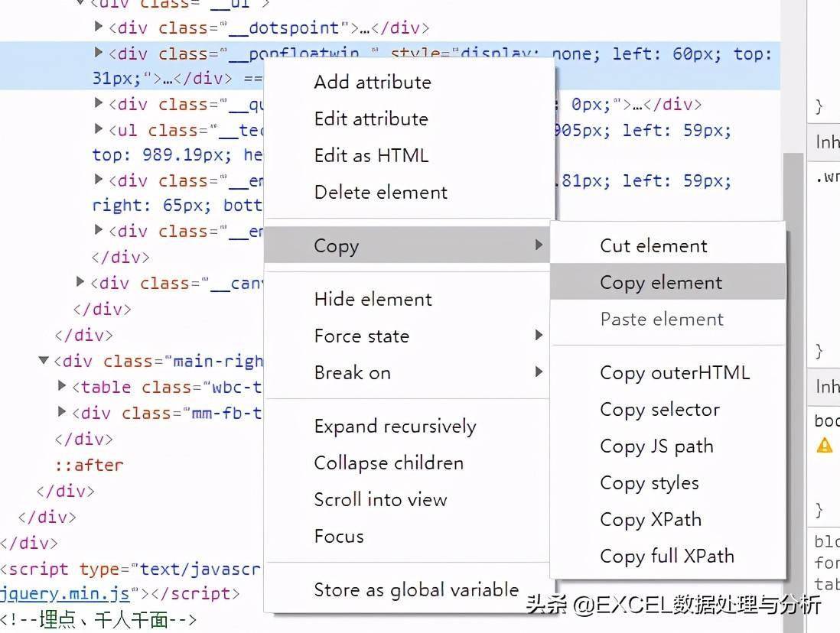Expand the highlighted __popfloatwin div node
The image size is (840, 633).
pyautogui.click(x=98, y=52)
